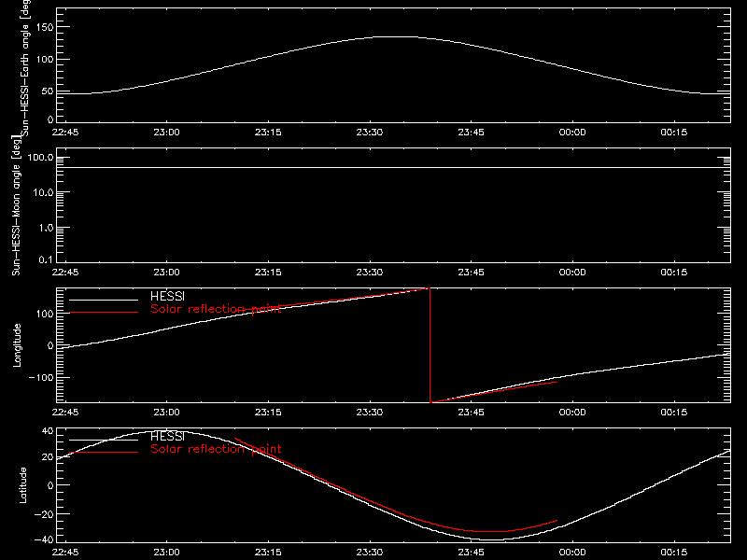Click 22:45 time label under Earth angle plot
This screenshot has height=560, width=747.
pos(65,132)
